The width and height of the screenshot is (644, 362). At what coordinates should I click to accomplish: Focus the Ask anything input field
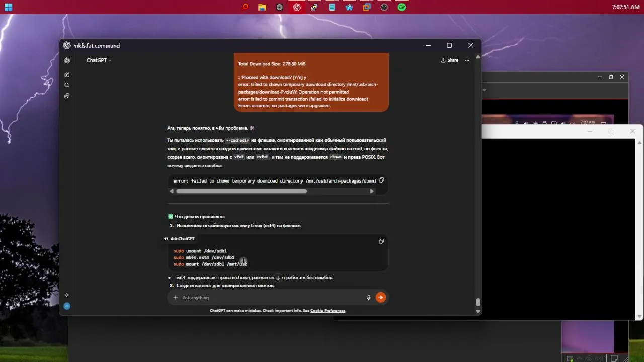pos(272,298)
